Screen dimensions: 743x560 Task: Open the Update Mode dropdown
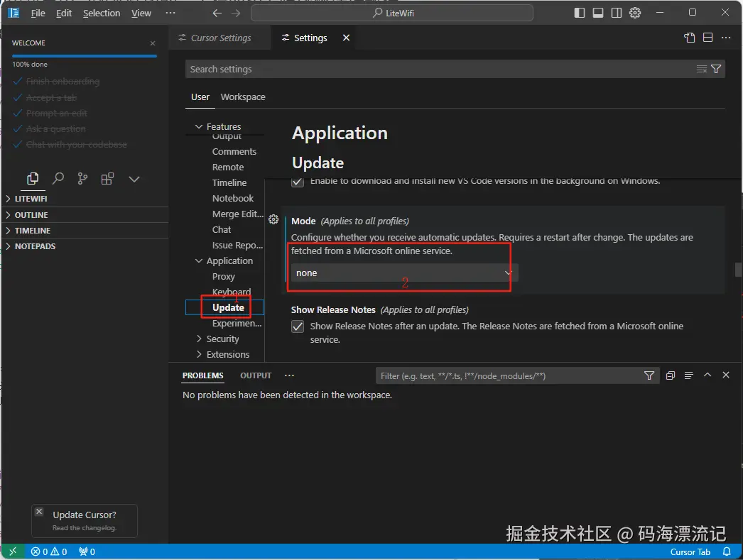[x=404, y=273]
